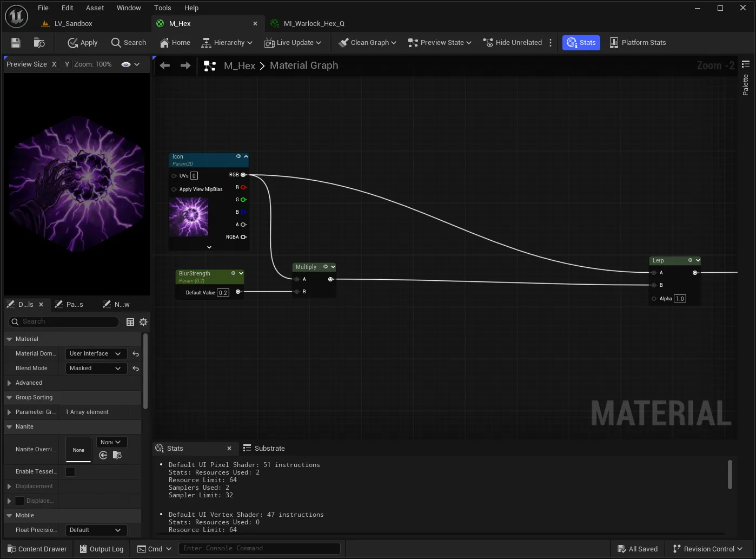The image size is (756, 559).
Task: Open the Tools menu
Action: [x=163, y=8]
